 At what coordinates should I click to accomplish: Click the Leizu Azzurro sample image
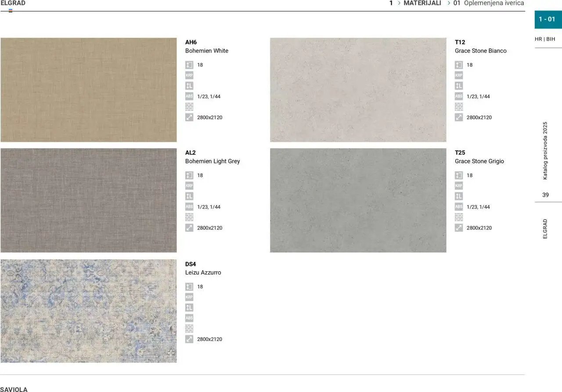[88, 312]
